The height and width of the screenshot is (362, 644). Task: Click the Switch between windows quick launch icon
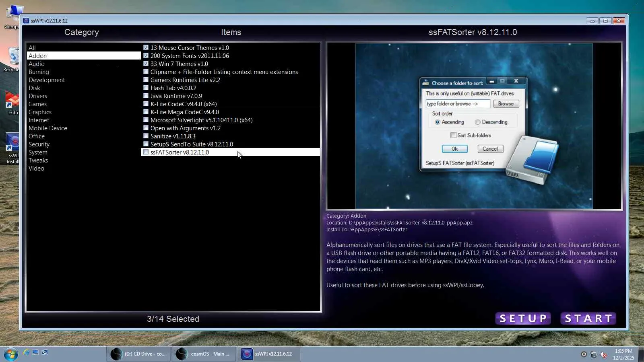point(45,352)
